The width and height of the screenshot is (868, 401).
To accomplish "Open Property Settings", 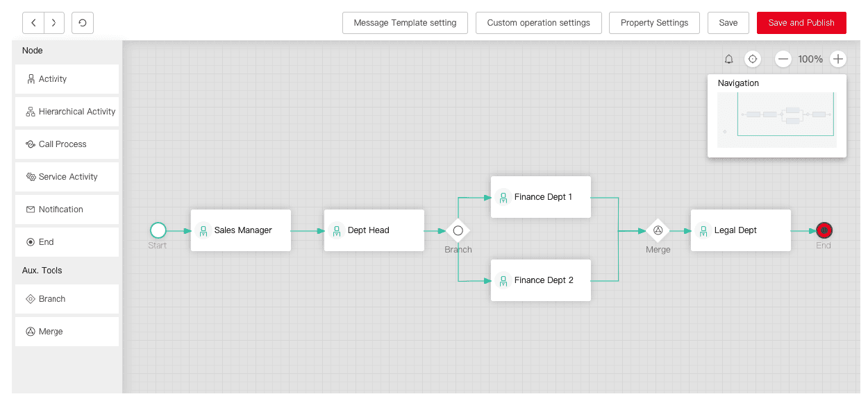I will click(x=654, y=23).
